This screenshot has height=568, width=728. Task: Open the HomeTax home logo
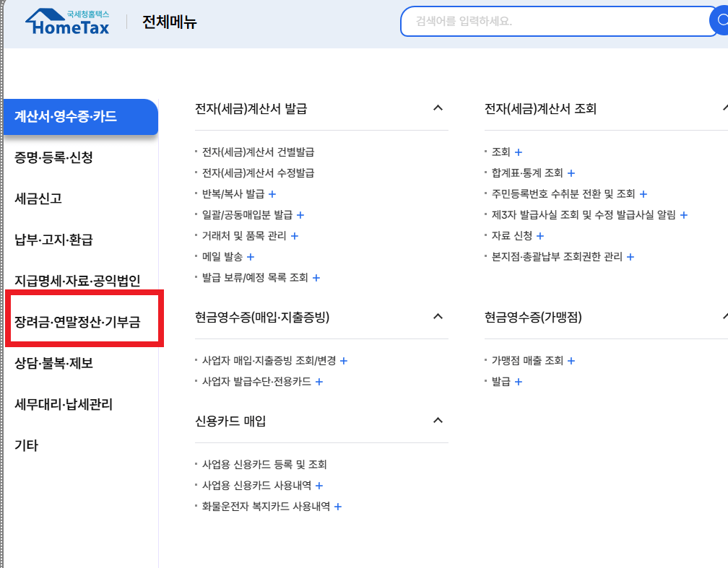click(x=67, y=21)
